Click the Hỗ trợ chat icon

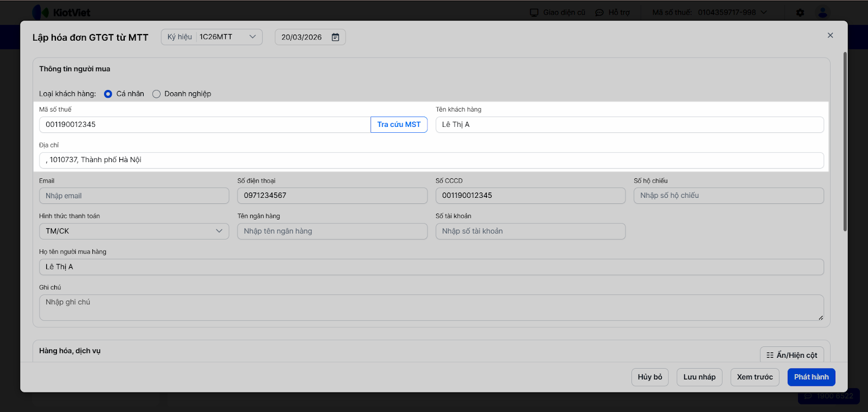[599, 12]
